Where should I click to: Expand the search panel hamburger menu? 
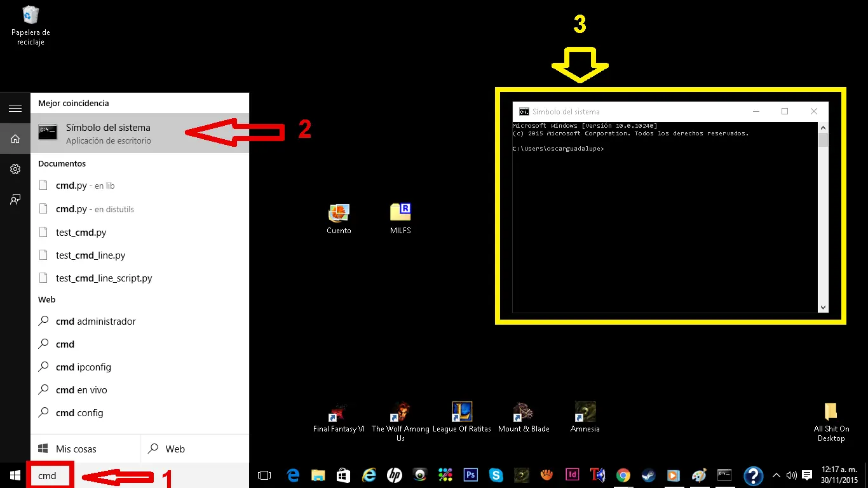pyautogui.click(x=15, y=109)
